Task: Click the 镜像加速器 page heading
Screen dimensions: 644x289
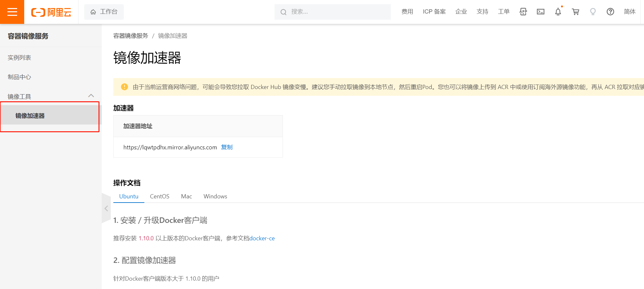Action: pyautogui.click(x=147, y=58)
